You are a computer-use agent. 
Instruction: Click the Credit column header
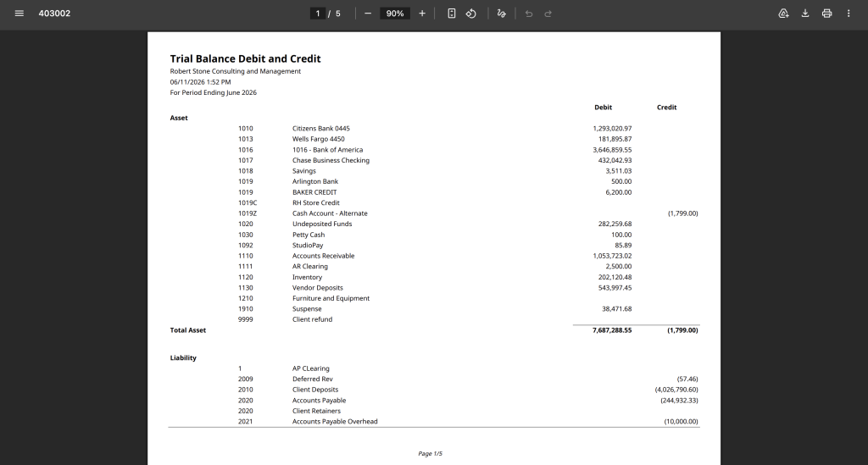666,108
